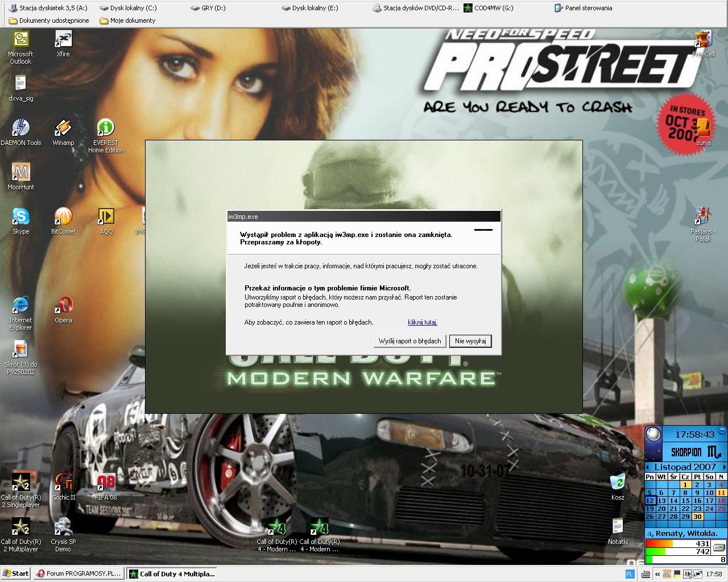Launch Call of Duty 2 Singleplayer
The height and width of the screenshot is (582, 728).
20,490
